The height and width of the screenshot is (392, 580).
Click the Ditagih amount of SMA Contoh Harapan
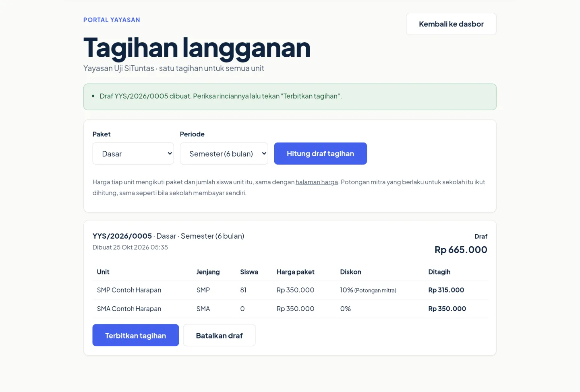[447, 309]
